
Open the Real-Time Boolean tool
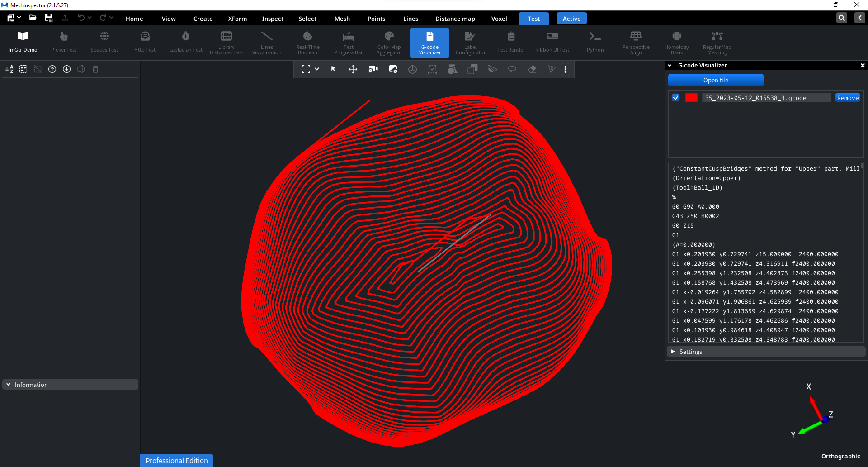click(307, 43)
